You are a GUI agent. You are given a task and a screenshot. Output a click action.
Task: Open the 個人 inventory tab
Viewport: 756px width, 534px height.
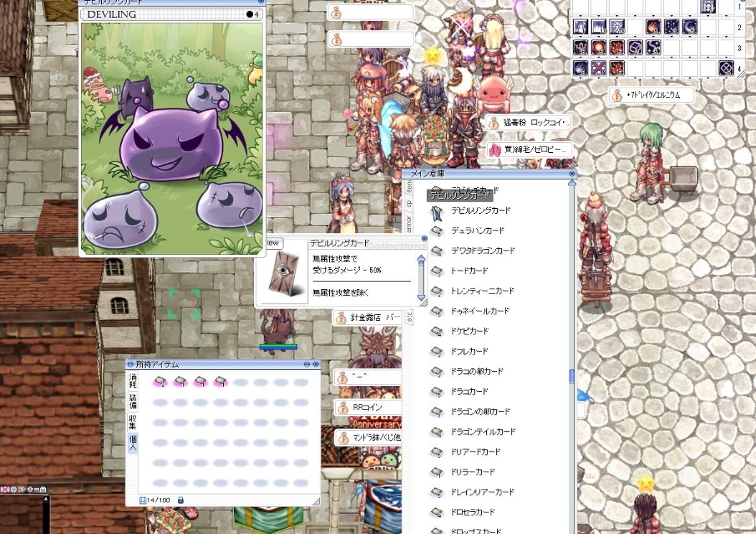133,443
